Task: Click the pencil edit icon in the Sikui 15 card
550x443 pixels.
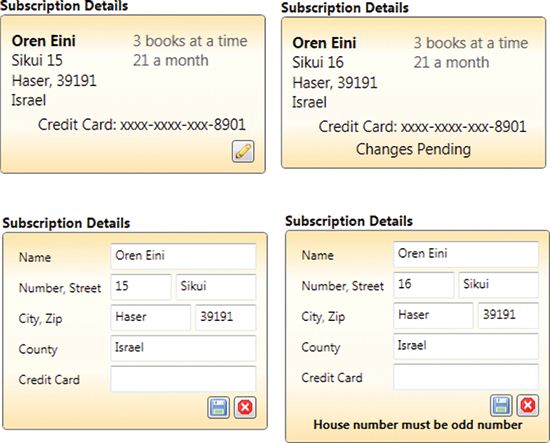Action: 243,152
